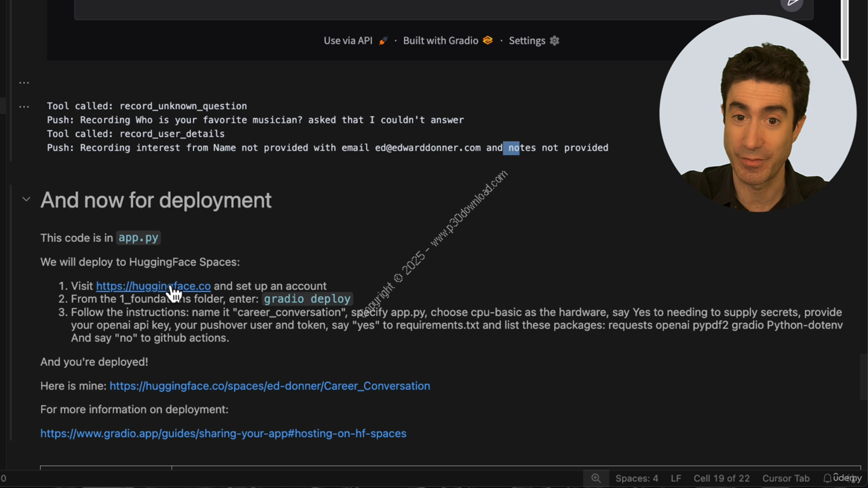The height and width of the screenshot is (488, 868).
Task: Click the gradio deploy code snippet
Action: (x=307, y=299)
